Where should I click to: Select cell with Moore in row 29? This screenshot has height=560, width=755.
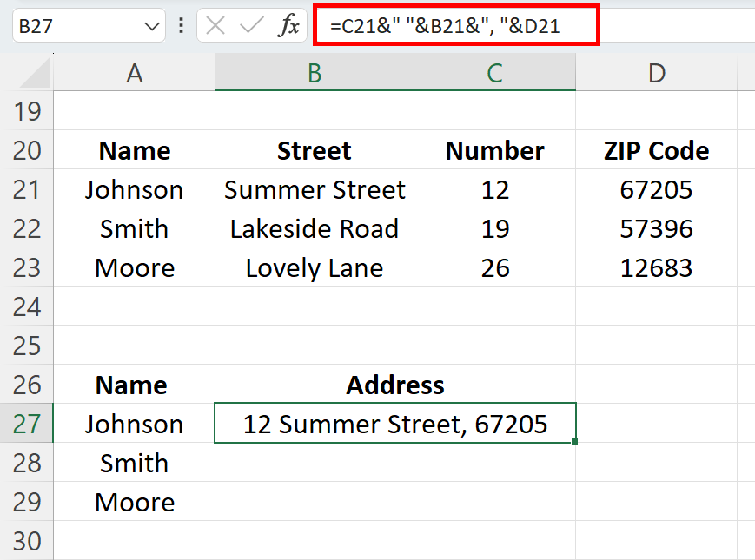[135, 501]
